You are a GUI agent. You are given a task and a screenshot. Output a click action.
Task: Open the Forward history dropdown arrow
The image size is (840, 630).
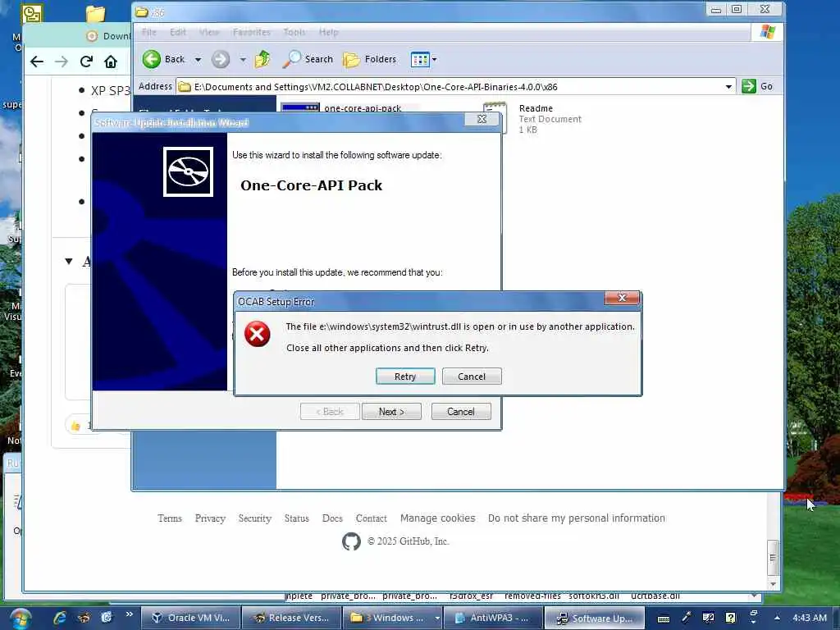tap(243, 59)
